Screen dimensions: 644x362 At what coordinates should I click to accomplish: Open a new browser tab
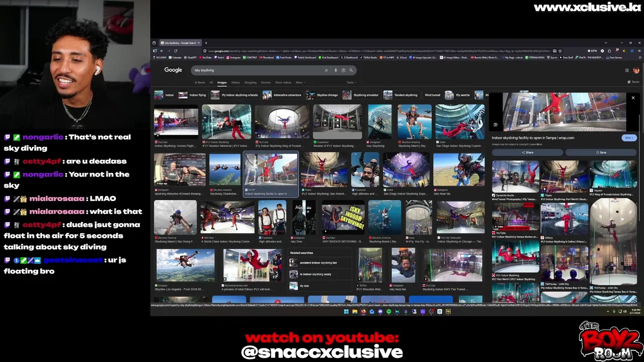206,43
